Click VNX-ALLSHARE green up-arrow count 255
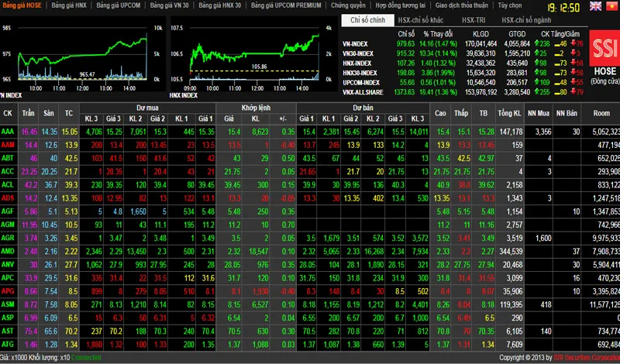620x364 pixels. point(542,91)
